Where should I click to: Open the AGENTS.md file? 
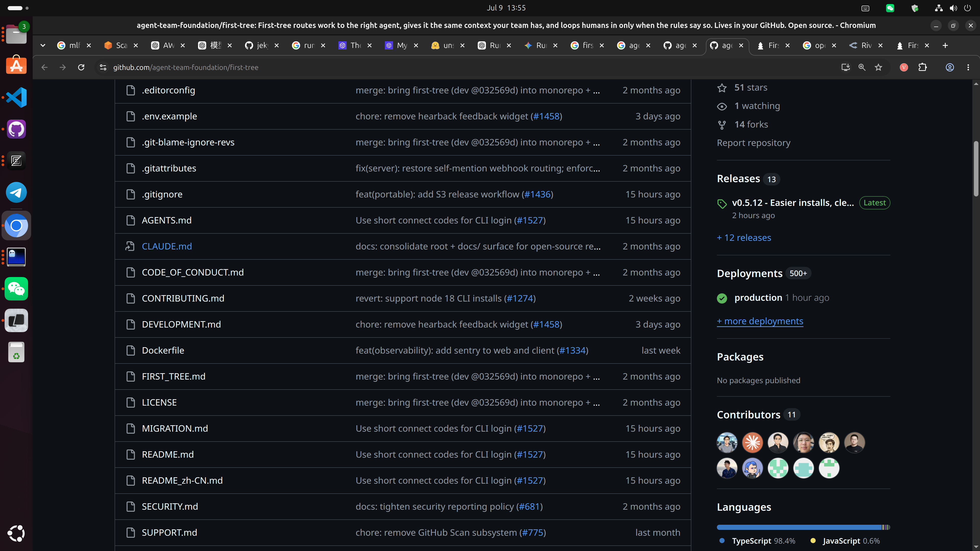click(167, 221)
